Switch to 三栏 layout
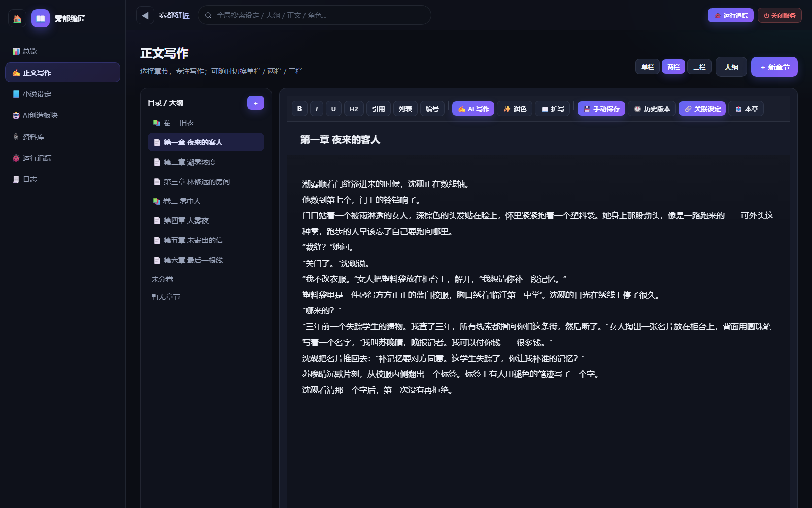The image size is (812, 508). [699, 67]
